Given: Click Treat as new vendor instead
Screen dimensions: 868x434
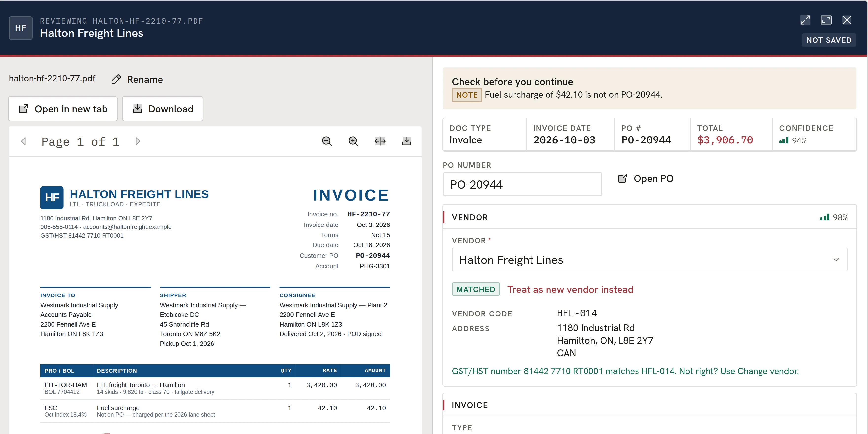Looking at the screenshot, I should pyautogui.click(x=570, y=289).
